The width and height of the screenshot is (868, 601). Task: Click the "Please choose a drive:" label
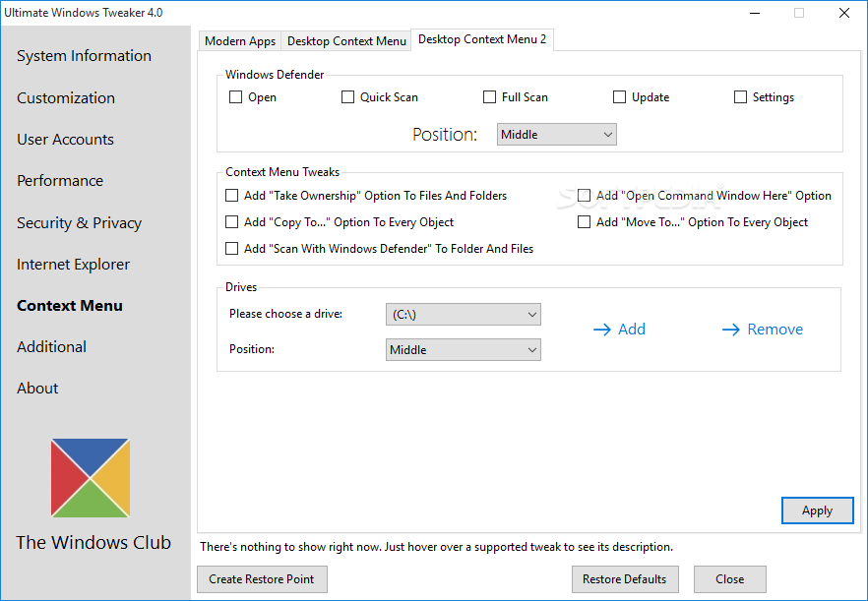tap(285, 314)
